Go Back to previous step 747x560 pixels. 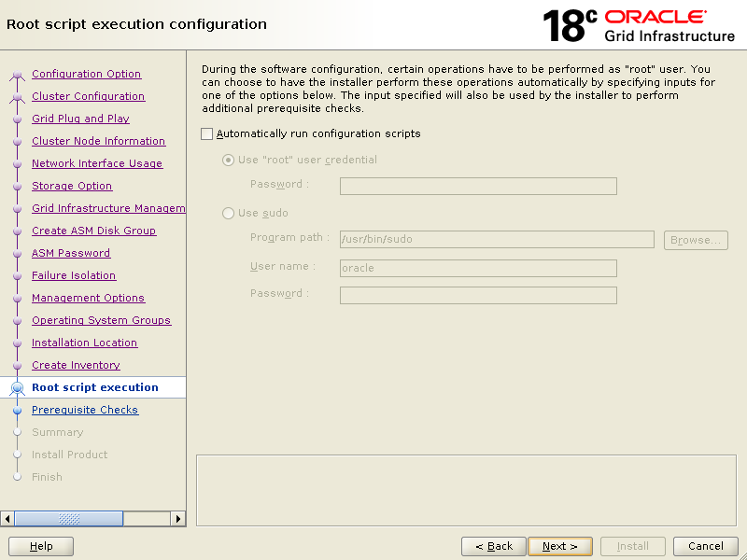(x=494, y=546)
